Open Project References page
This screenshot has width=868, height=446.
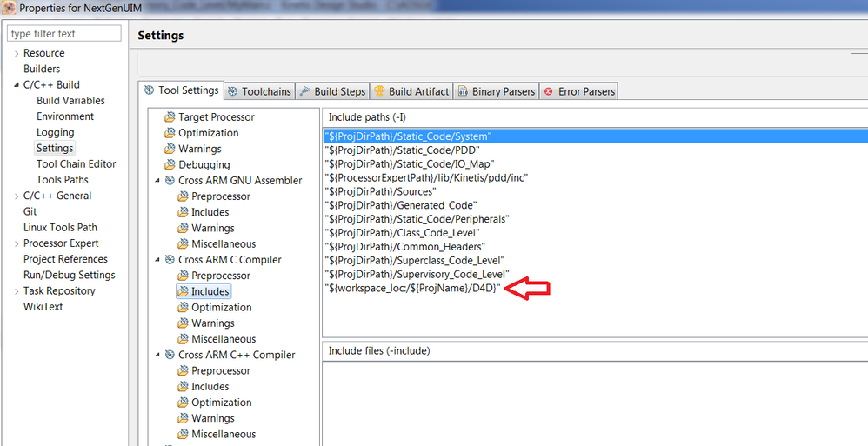[65, 259]
